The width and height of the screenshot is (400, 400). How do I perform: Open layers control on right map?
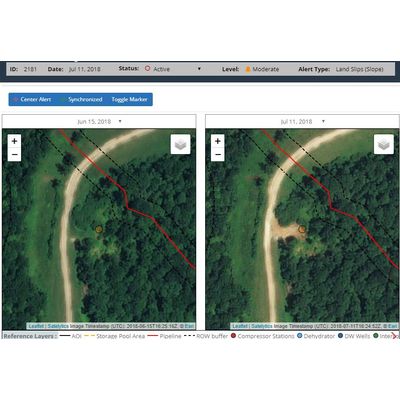[384, 144]
